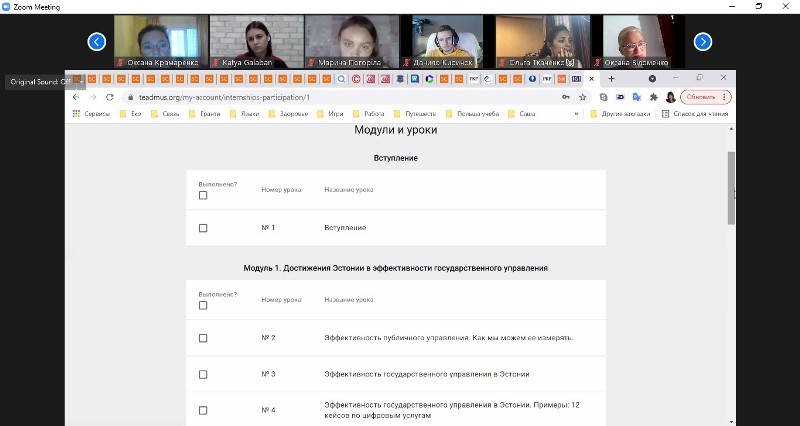Viewport: 800px width, 426px height.
Task: Open the Гранти bookmarks folder
Action: (x=205, y=114)
